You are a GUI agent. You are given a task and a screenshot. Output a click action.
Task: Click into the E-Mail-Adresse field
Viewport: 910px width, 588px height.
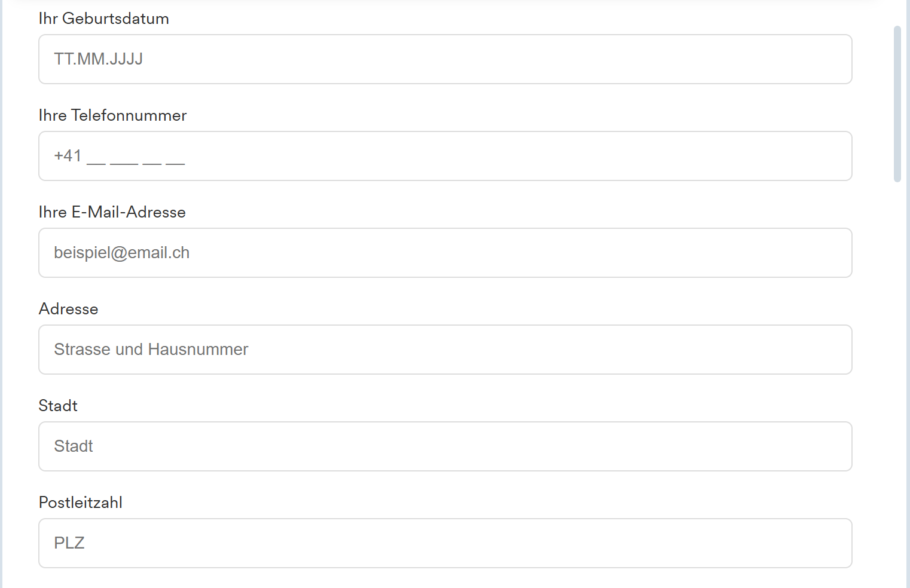pos(445,253)
